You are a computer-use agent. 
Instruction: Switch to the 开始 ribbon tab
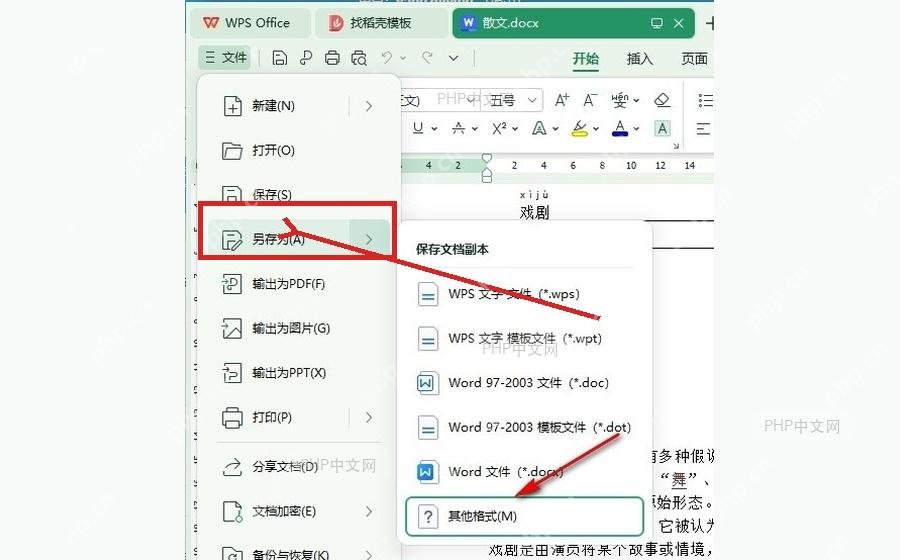585,59
